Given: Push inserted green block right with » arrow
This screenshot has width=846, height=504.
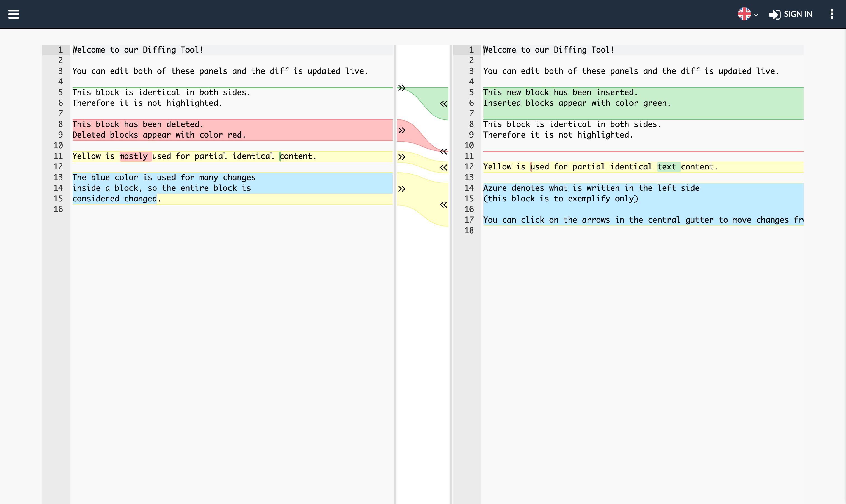Looking at the screenshot, I should coord(402,88).
